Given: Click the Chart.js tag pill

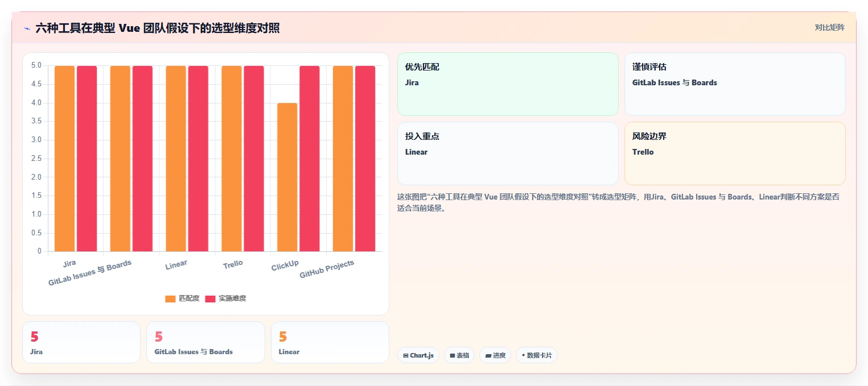Looking at the screenshot, I should pyautogui.click(x=418, y=355).
